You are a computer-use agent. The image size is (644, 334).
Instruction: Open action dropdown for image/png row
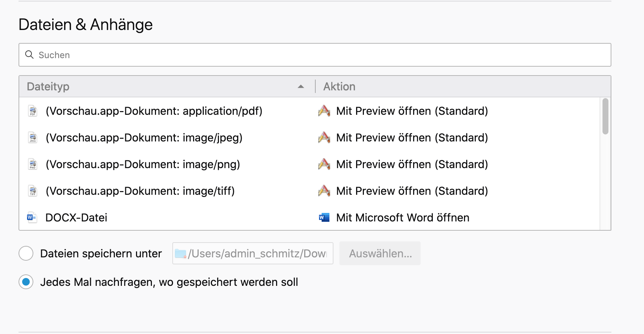[412, 164]
